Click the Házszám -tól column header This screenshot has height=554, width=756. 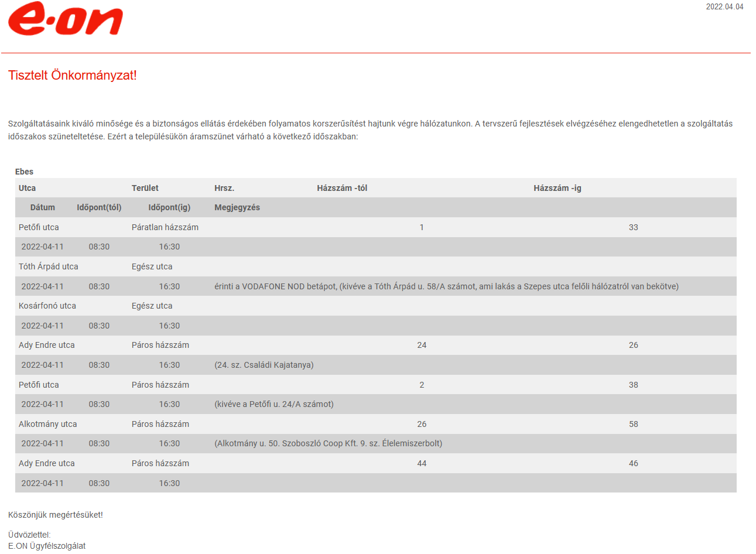coord(342,188)
